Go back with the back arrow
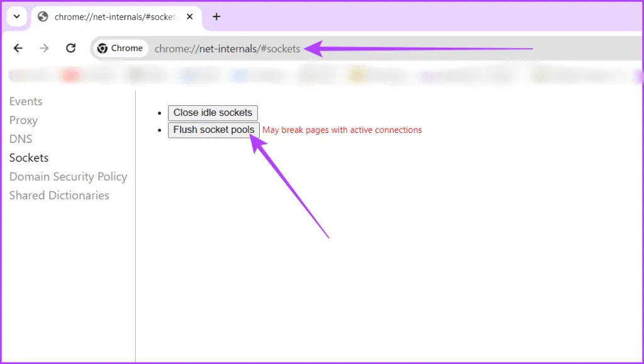The image size is (644, 364). tap(18, 48)
